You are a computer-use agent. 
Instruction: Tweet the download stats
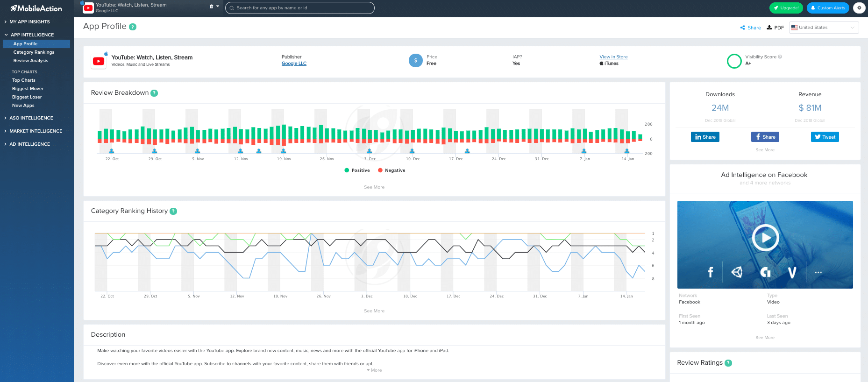[825, 137]
